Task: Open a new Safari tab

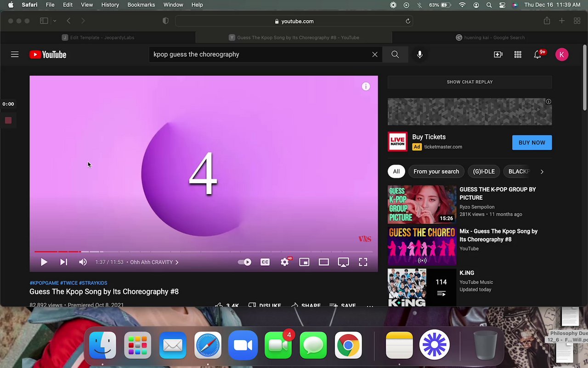Action: (562, 21)
